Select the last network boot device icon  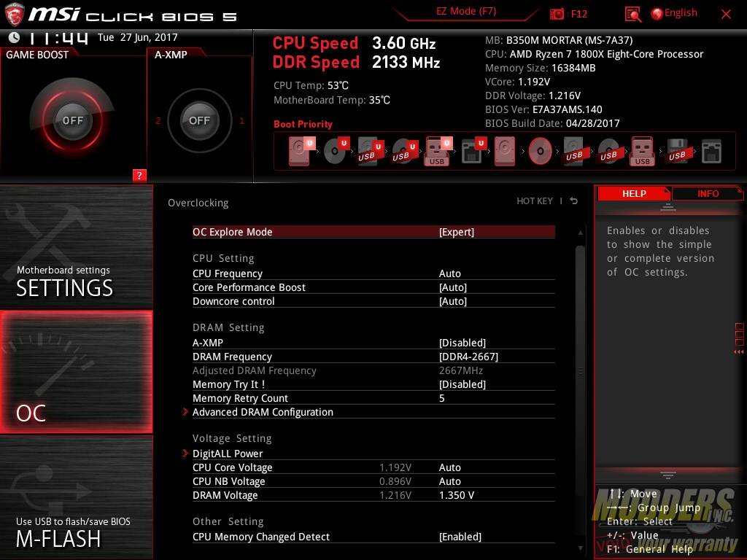click(711, 151)
